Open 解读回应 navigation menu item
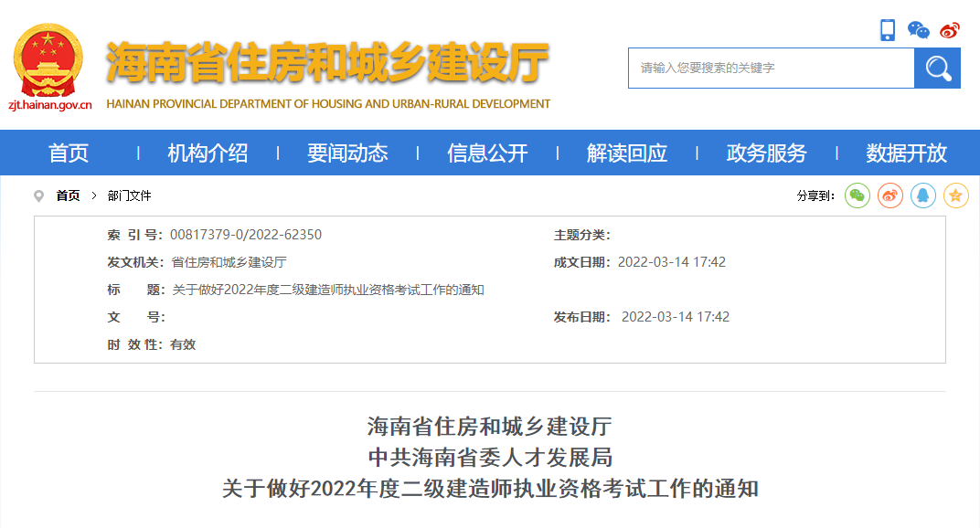 [x=627, y=153]
